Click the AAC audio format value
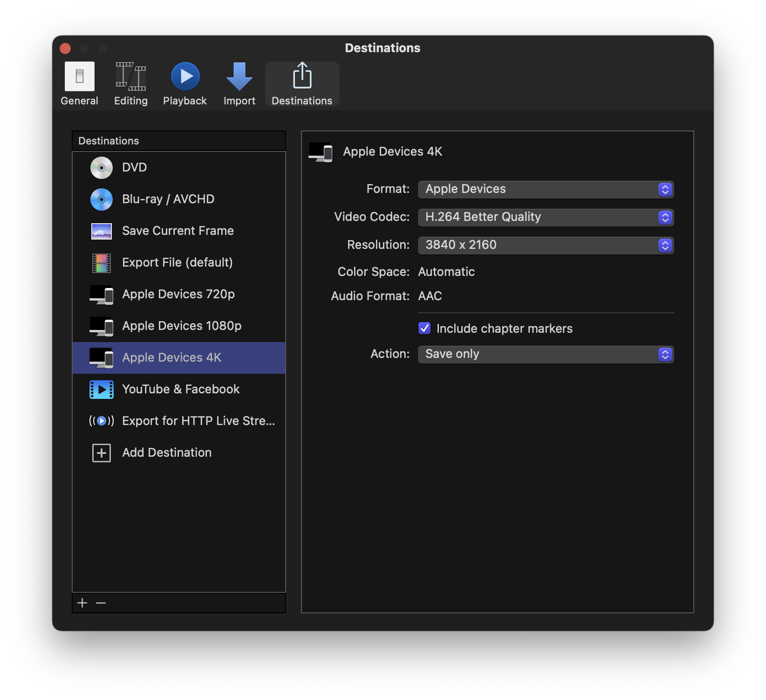This screenshot has width=766, height=700. tap(430, 296)
